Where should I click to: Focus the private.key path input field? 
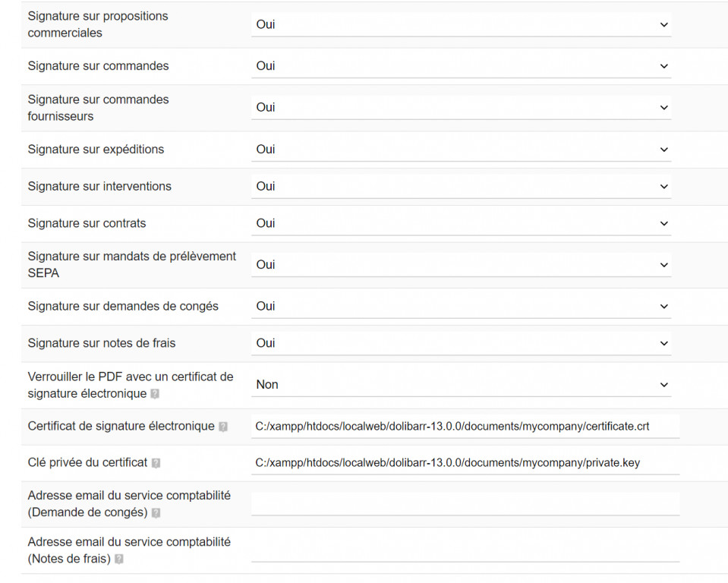click(465, 463)
